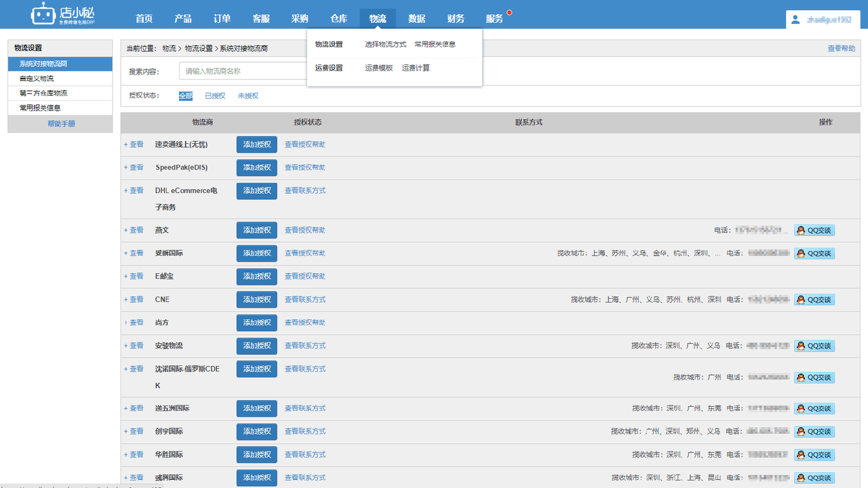Select the 已授权 filter option
Viewport: 868px width, 488px height.
pyautogui.click(x=214, y=96)
